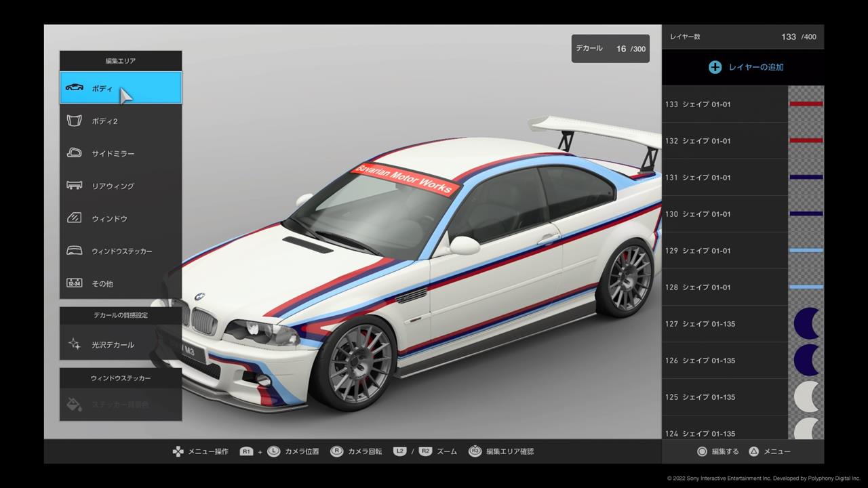This screenshot has width=868, height=488.
Task: Click light blue stripe thumbnail of layer 128
Action: click(806, 287)
